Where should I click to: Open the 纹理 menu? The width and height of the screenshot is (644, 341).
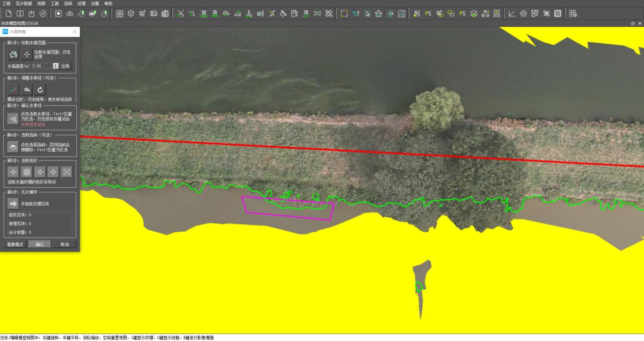coord(82,3)
